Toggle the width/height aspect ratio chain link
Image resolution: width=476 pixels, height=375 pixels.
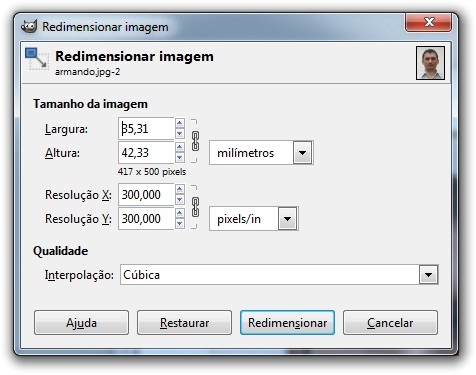coord(195,141)
